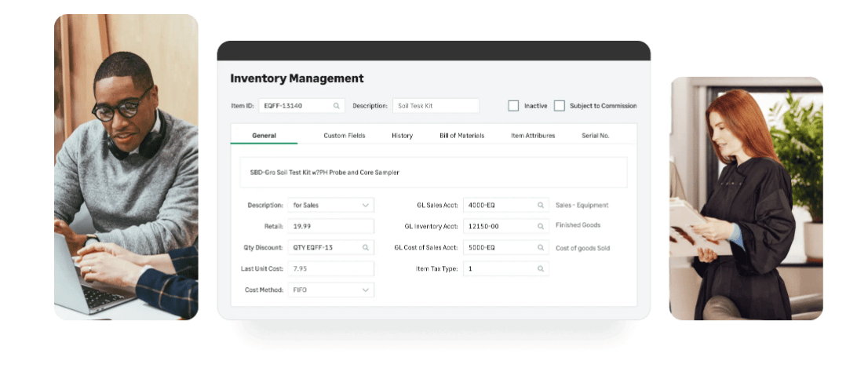Check the Inactive checkbox
Viewport: 868px width, 379px height.
coord(513,106)
